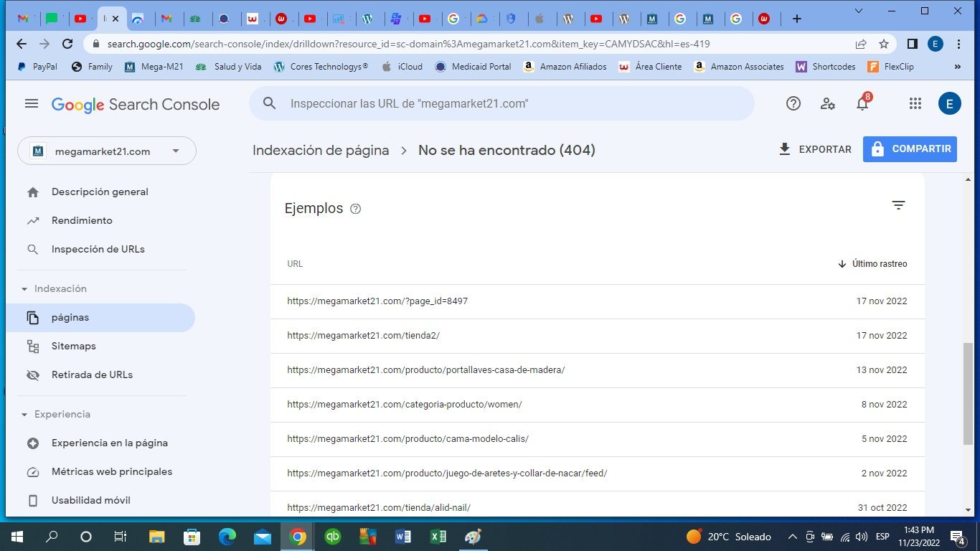Go back to Indexación de página breadcrumb

[x=321, y=150]
